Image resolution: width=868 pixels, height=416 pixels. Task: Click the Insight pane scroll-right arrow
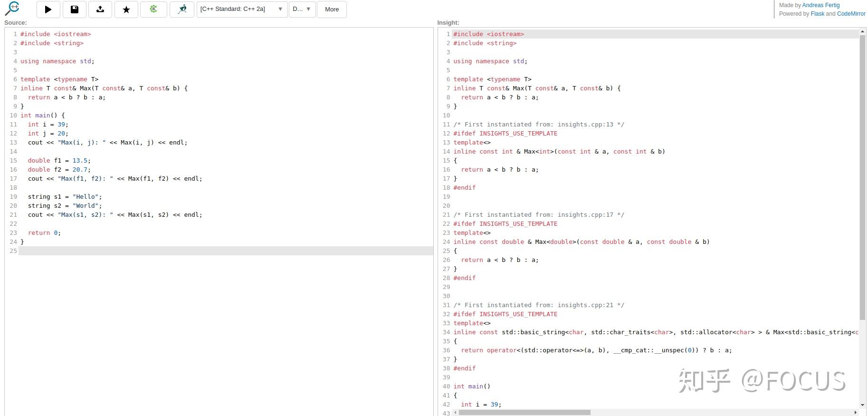pyautogui.click(x=856, y=412)
